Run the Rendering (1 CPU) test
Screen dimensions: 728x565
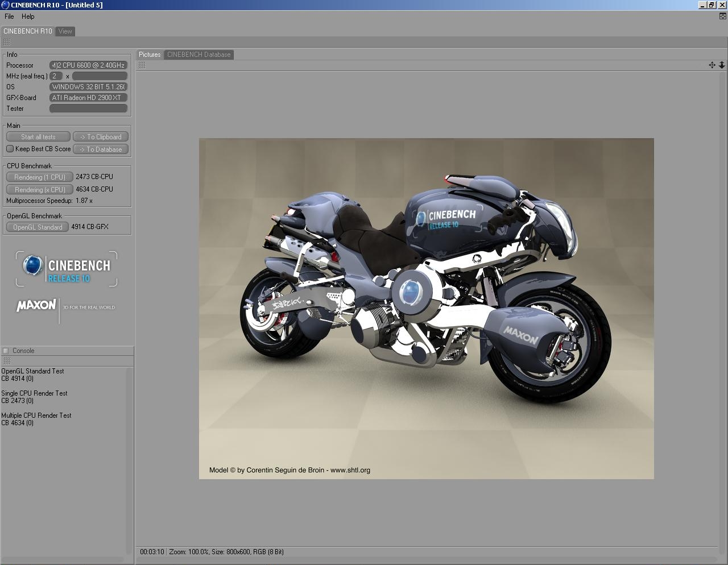39,177
